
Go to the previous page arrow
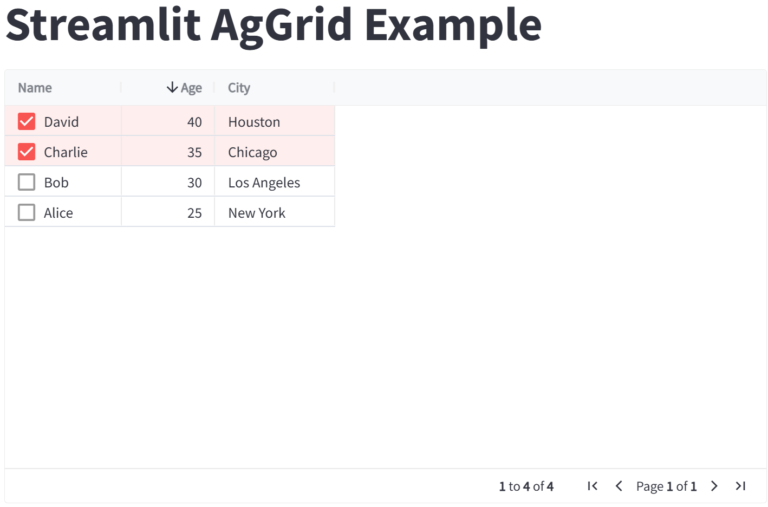tap(619, 486)
